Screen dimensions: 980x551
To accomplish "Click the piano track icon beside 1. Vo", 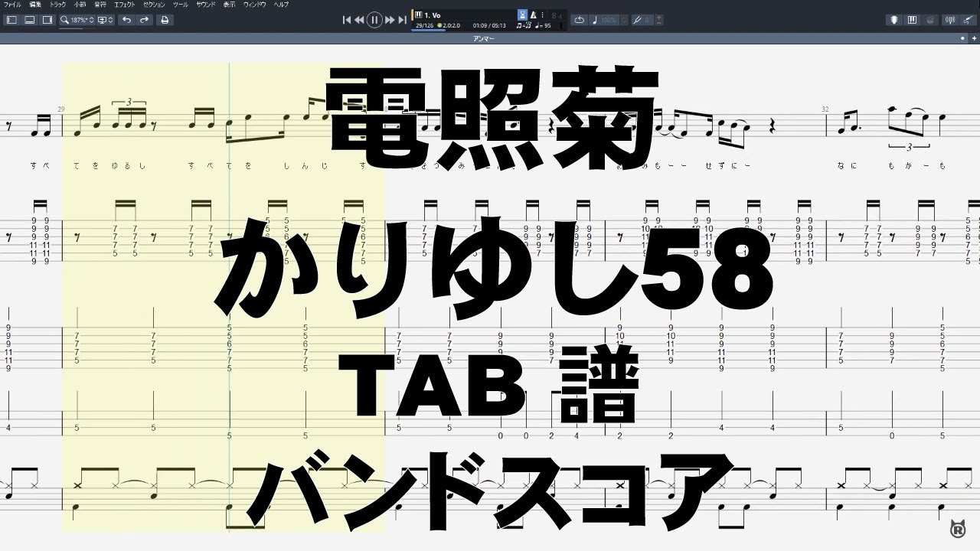I will [418, 15].
